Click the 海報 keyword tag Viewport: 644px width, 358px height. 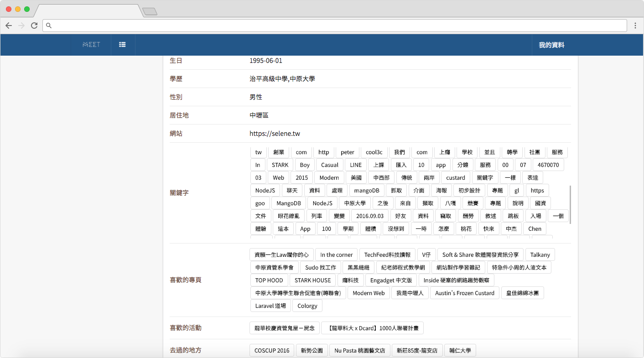coord(441,191)
